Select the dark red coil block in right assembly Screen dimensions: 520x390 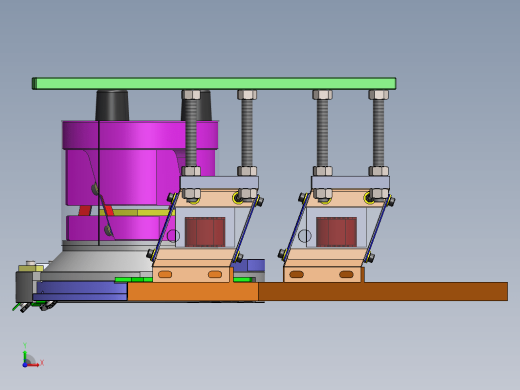(x=336, y=232)
